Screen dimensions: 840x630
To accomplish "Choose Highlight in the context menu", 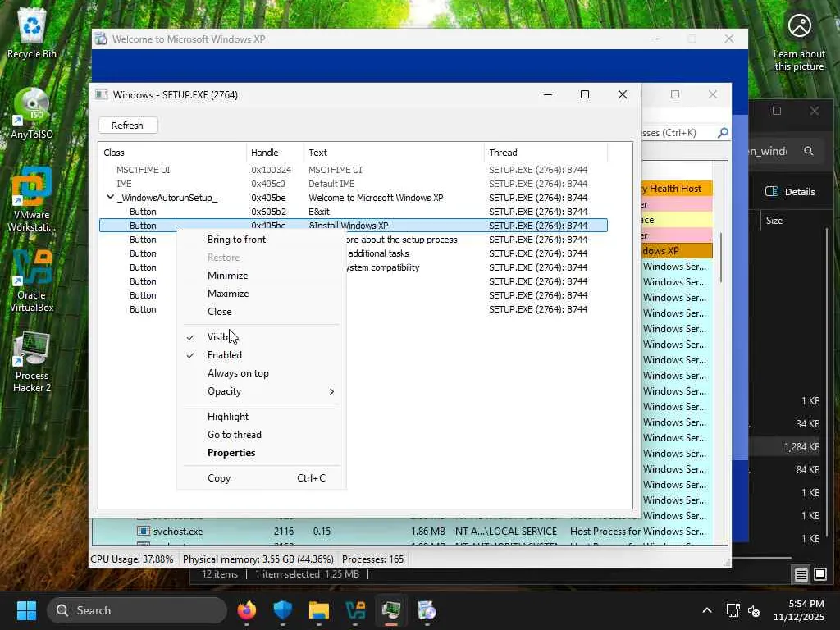I will tap(261, 417).
